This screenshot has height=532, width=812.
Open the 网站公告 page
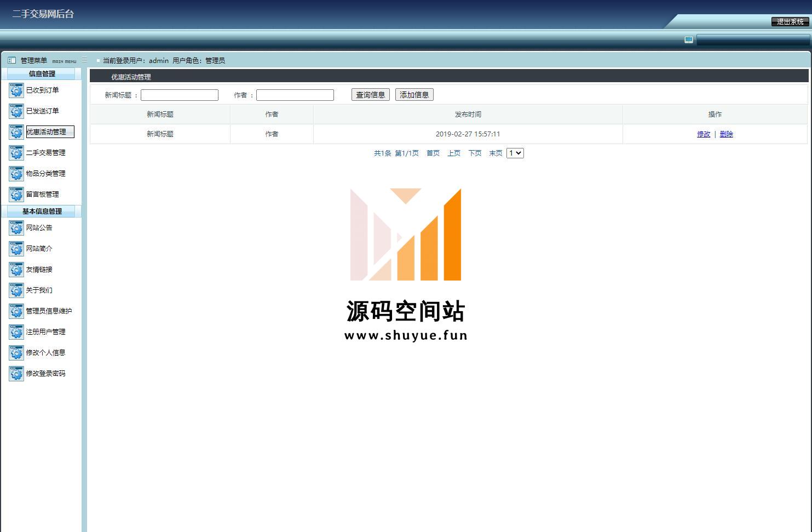point(39,227)
